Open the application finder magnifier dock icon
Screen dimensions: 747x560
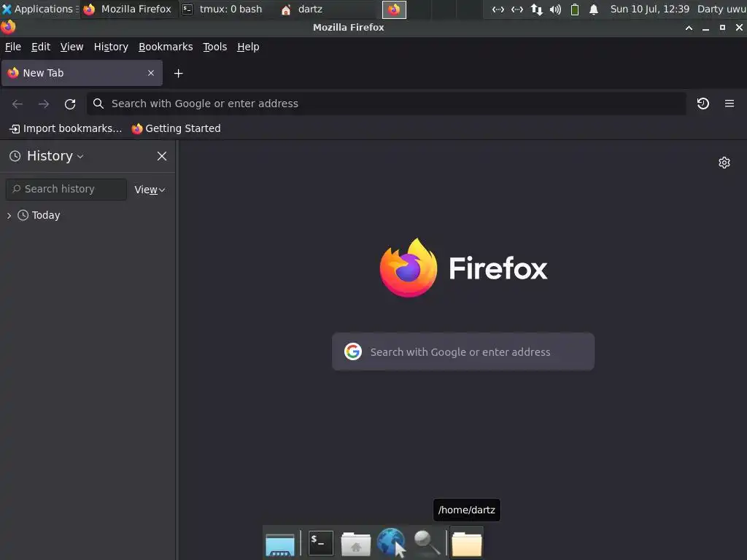[427, 543]
